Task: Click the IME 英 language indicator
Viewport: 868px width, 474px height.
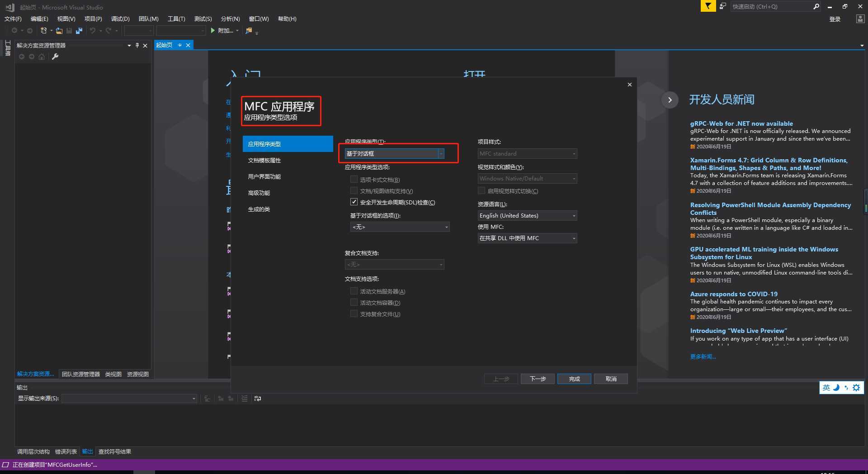Action: tap(826, 388)
